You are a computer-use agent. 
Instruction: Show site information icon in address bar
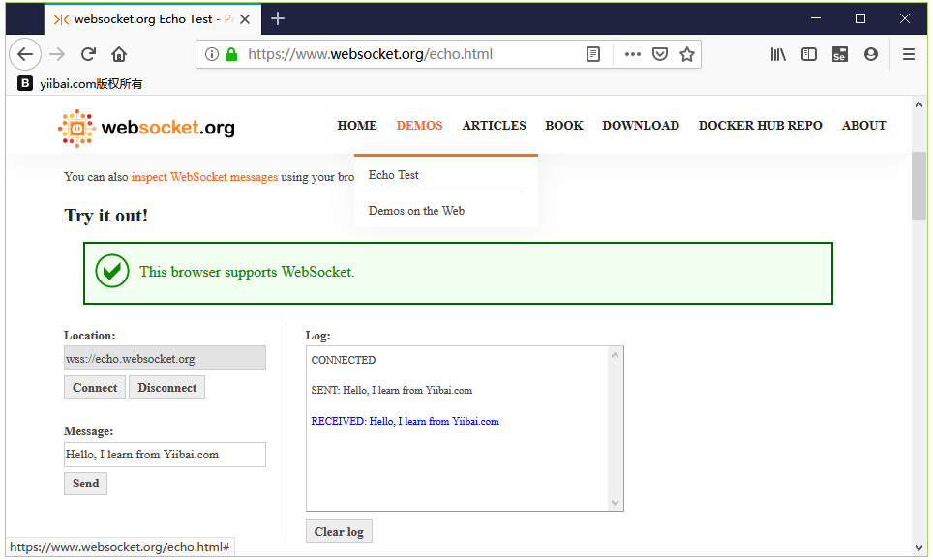tap(211, 54)
